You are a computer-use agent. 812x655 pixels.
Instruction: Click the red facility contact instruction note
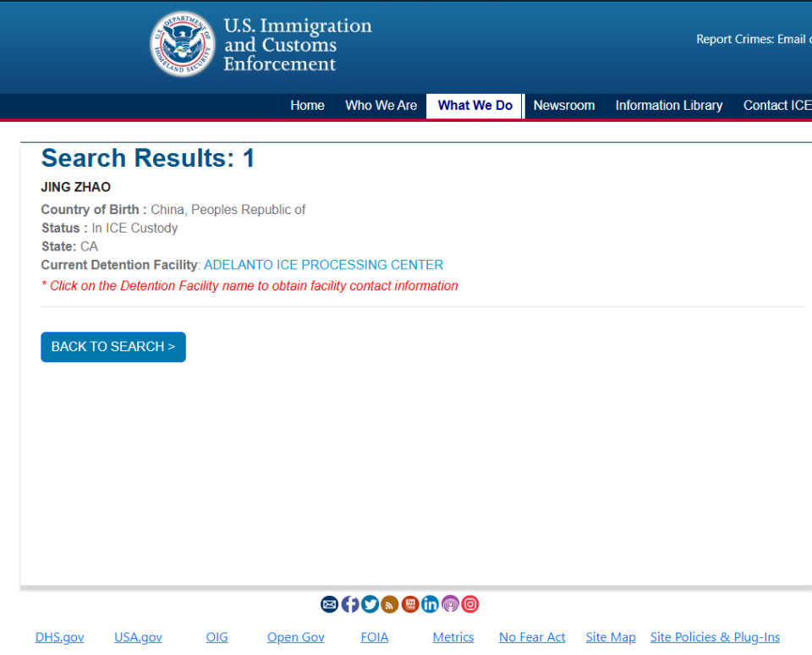click(x=250, y=286)
